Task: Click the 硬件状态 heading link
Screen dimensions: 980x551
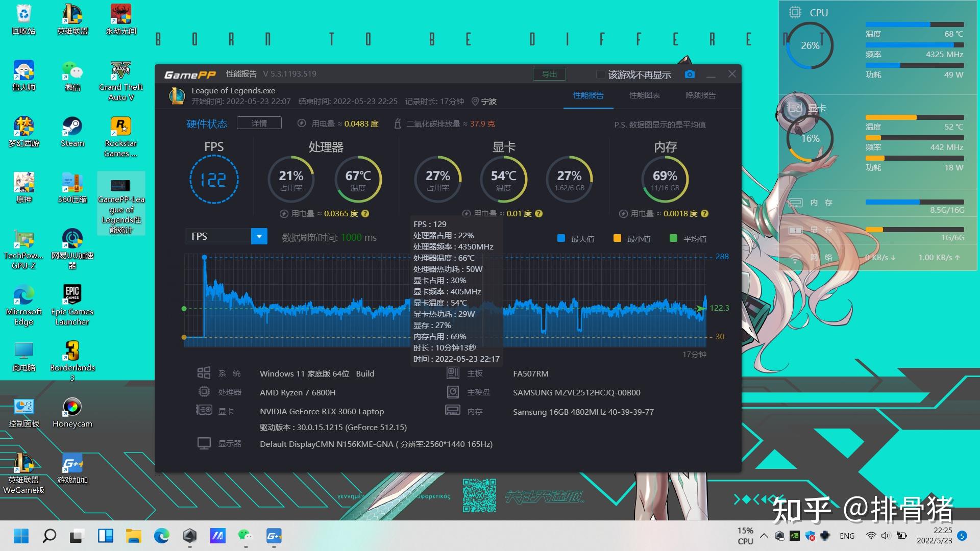Action: click(x=207, y=123)
